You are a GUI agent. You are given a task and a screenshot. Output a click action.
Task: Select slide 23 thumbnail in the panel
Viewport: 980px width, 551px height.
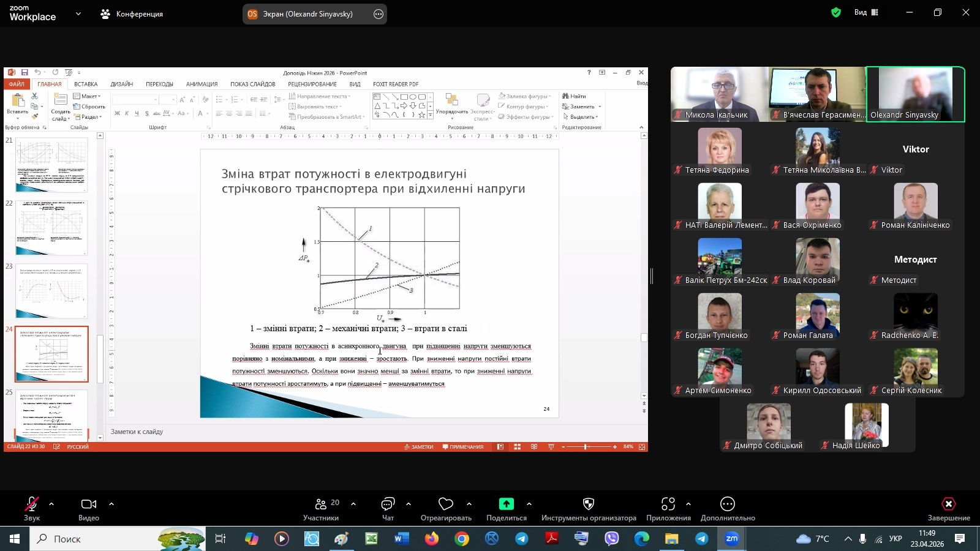(51, 291)
